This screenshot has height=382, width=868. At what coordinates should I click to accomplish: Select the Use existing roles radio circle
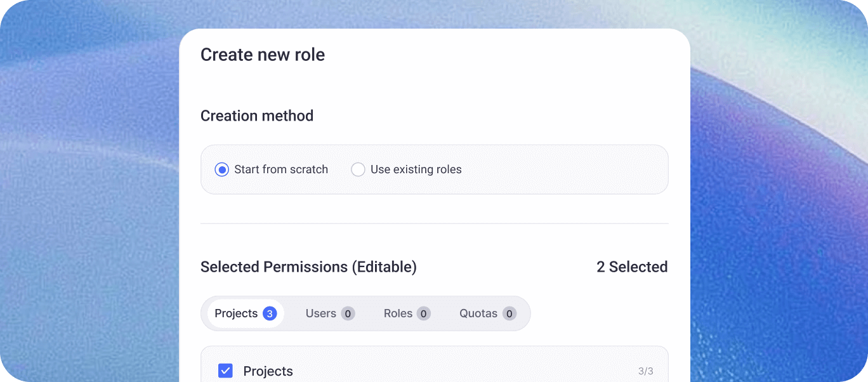point(358,169)
